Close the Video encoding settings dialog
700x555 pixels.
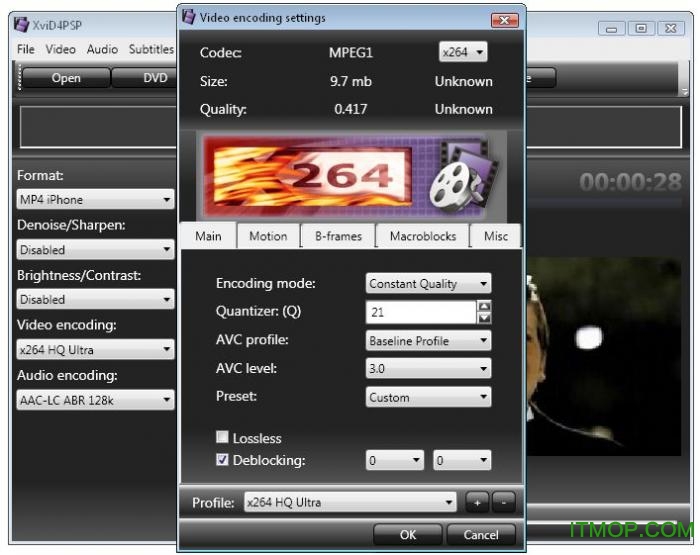(x=503, y=19)
